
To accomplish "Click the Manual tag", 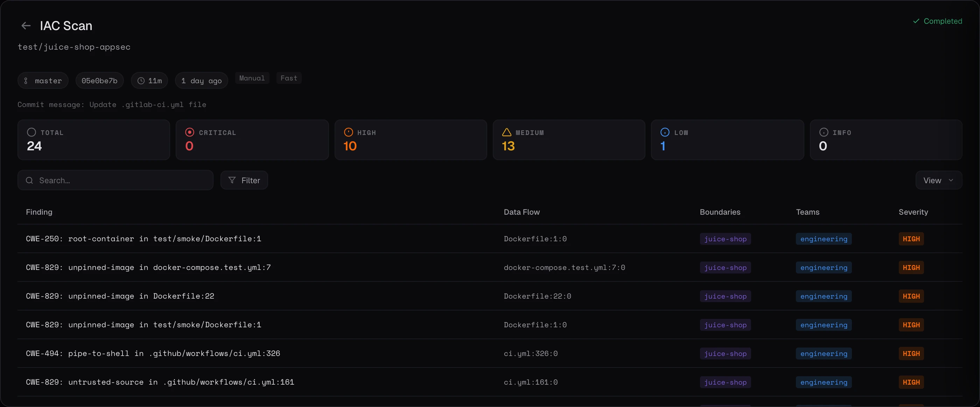I will [x=252, y=78].
